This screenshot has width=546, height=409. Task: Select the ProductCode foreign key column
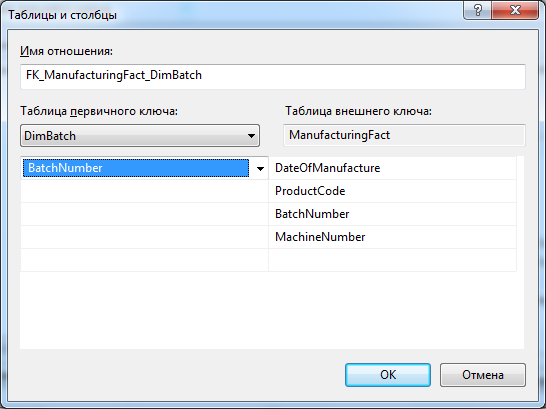click(x=392, y=191)
